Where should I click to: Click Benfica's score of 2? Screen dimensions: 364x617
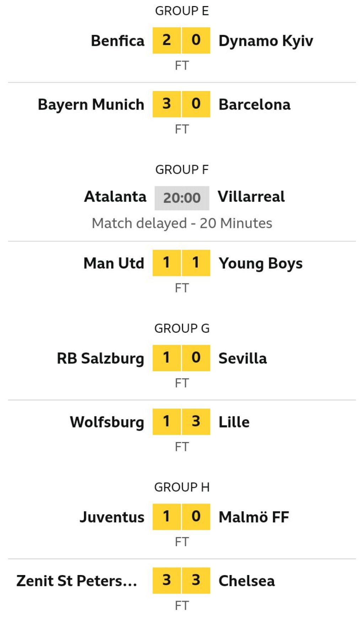pos(167,40)
